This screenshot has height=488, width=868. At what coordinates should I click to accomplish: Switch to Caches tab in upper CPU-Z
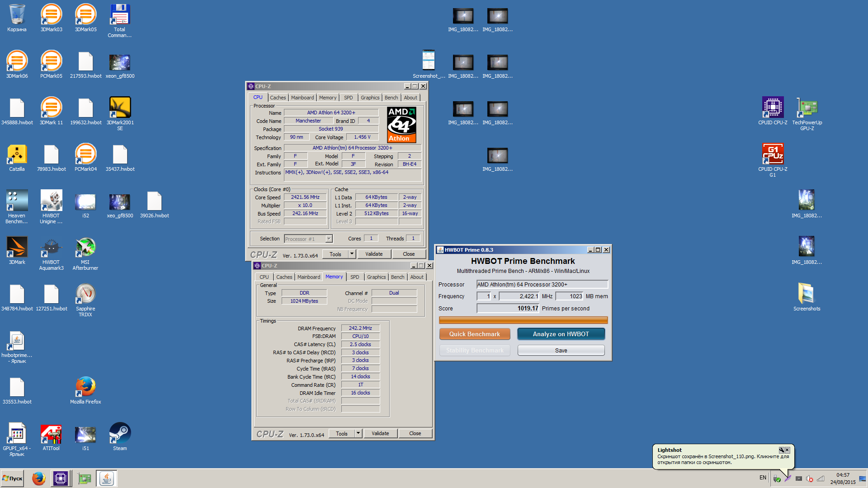pyautogui.click(x=278, y=98)
